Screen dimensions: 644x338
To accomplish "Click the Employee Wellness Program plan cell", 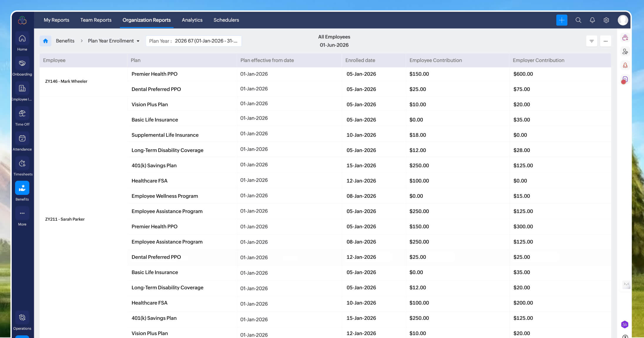I will [165, 196].
